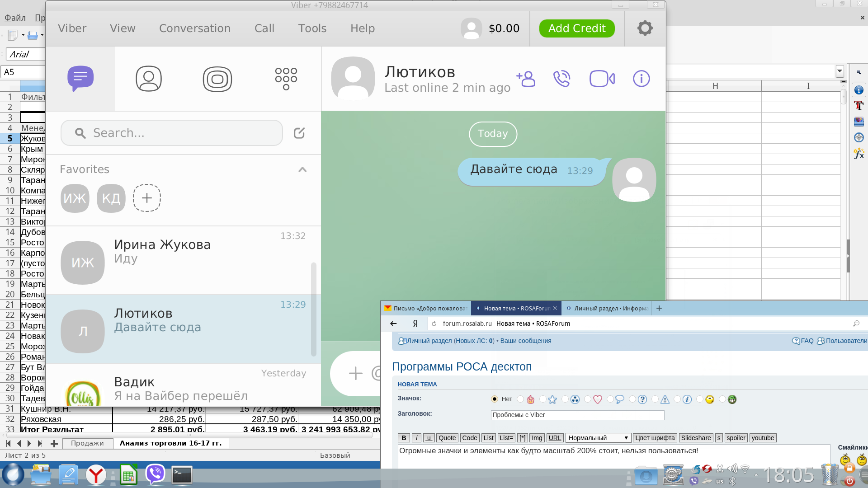Switch to the 'Продажи' sheet tab
The height and width of the screenshot is (488, 868).
point(87,443)
